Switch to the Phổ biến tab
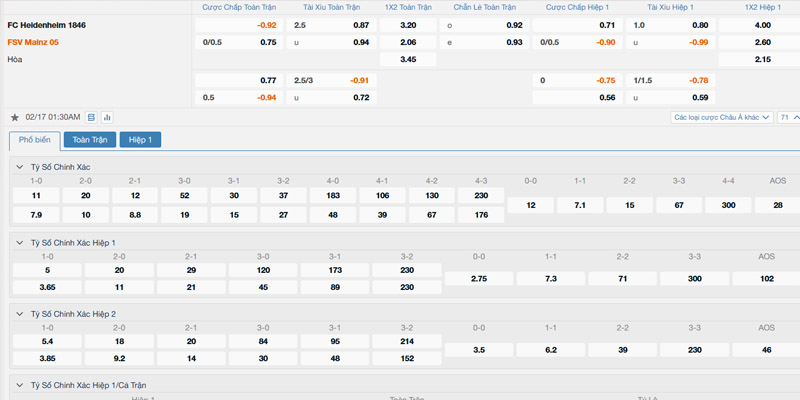The height and width of the screenshot is (400, 800). [x=35, y=140]
